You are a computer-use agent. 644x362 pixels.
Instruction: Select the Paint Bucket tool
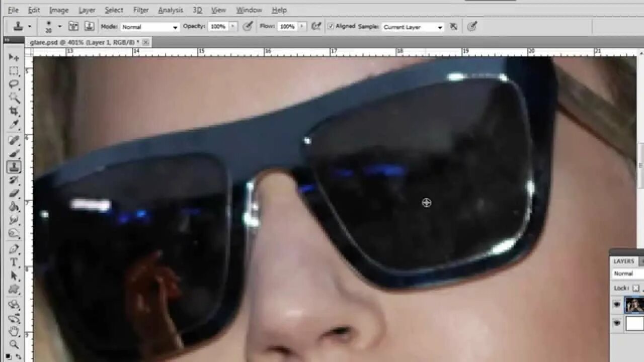(14, 207)
